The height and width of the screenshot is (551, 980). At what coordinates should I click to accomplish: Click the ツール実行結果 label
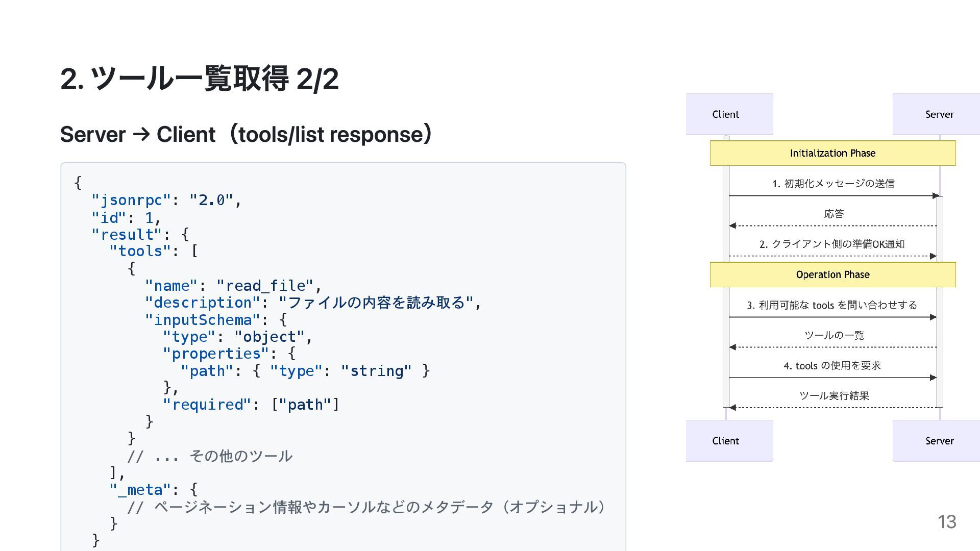pyautogui.click(x=834, y=395)
